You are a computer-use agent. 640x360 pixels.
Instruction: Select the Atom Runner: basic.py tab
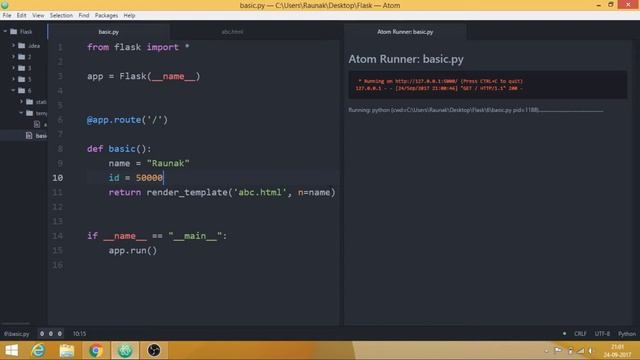click(405, 31)
